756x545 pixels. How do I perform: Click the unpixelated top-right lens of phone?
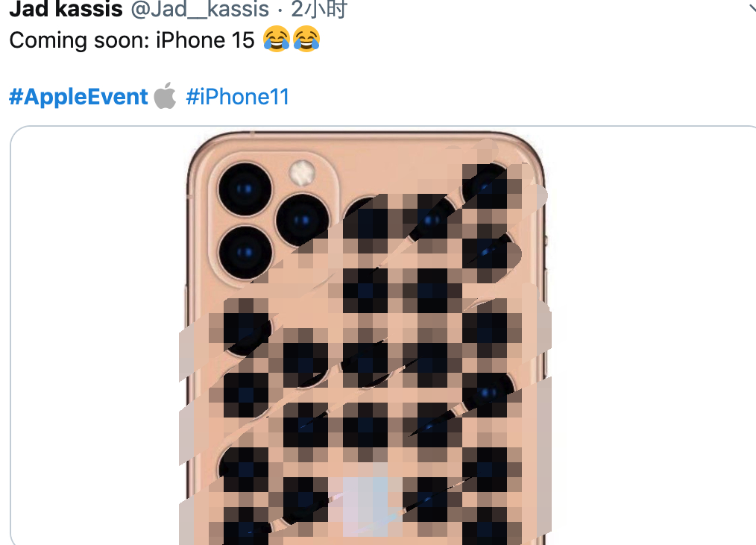487,186
